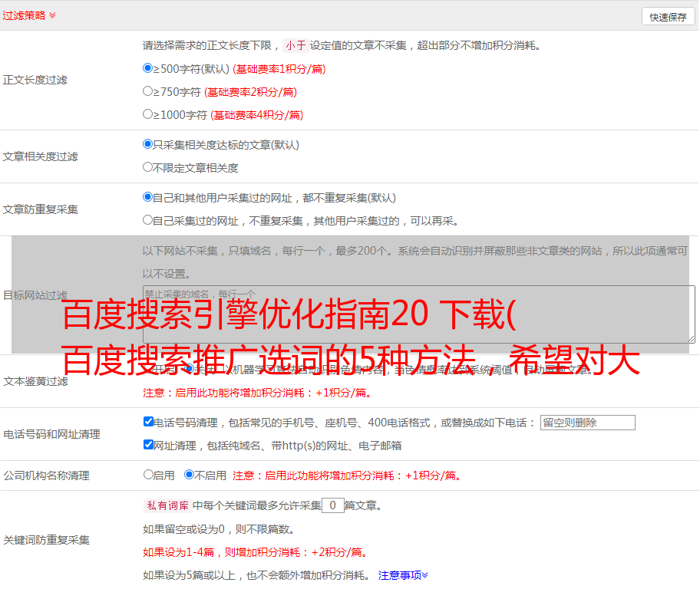Choose 只采集相关度达标的文章 option
This screenshot has width=700, height=589.
pos(148,144)
